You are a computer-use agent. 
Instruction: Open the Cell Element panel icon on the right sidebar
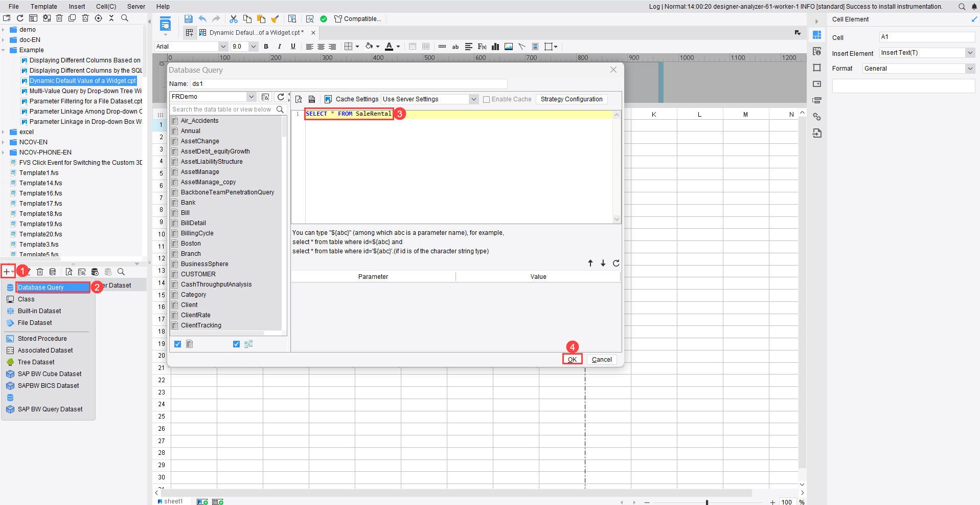[817, 35]
